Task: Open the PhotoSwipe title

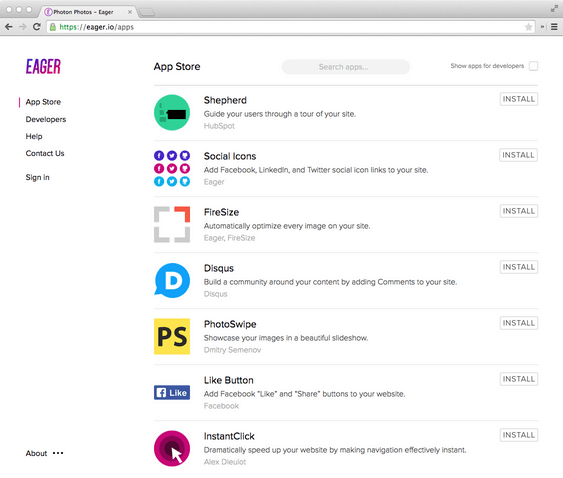Action: point(230,324)
